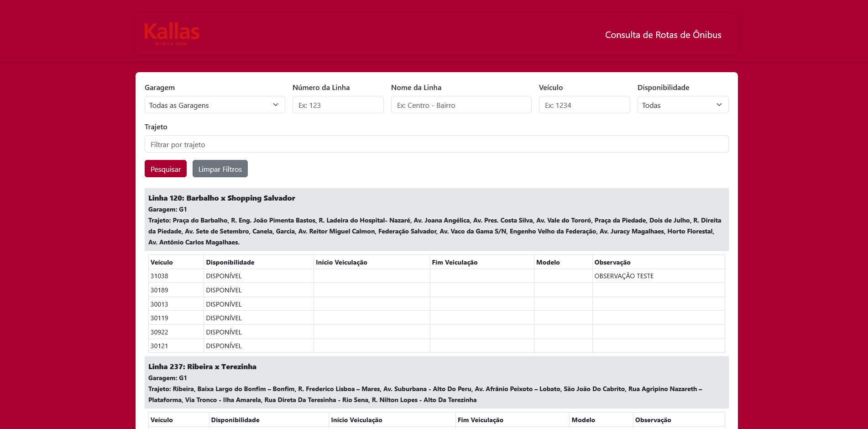Click DISPONÍVEL status for vehicle 30121
The width and height of the screenshot is (868, 429).
tap(224, 346)
